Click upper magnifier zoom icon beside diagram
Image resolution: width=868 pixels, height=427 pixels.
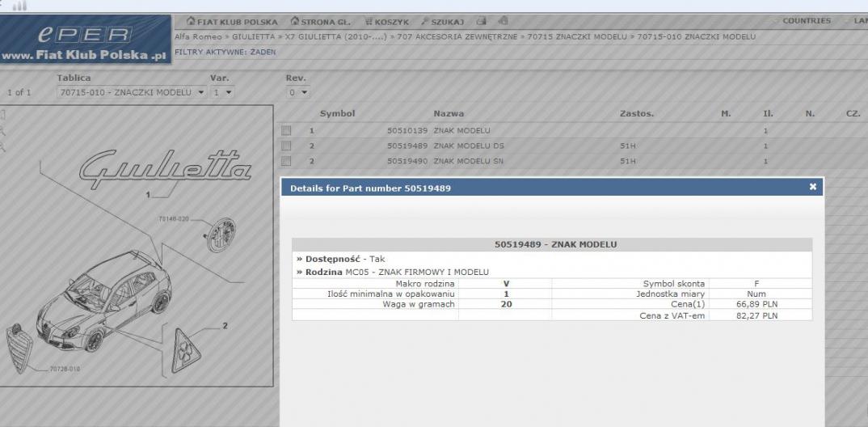[x=2, y=131]
